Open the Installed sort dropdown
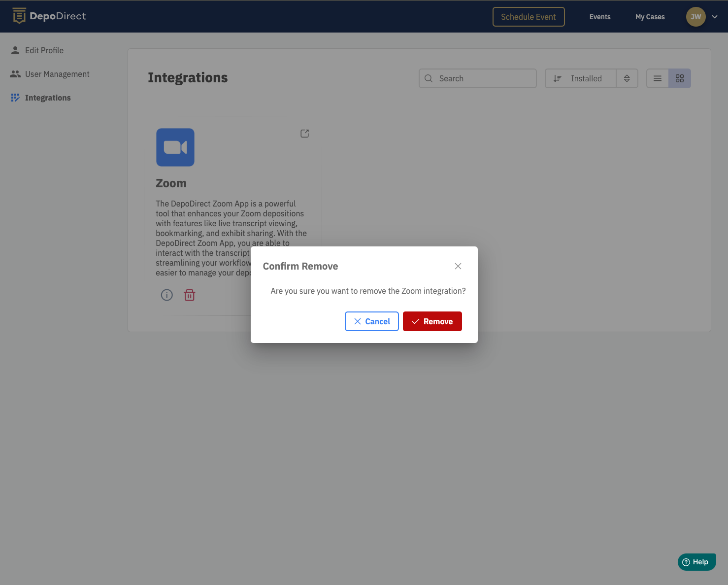 (x=581, y=78)
